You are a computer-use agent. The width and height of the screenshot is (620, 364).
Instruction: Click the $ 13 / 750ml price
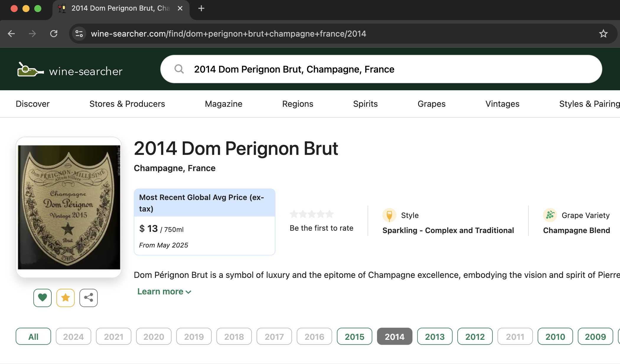tap(161, 229)
